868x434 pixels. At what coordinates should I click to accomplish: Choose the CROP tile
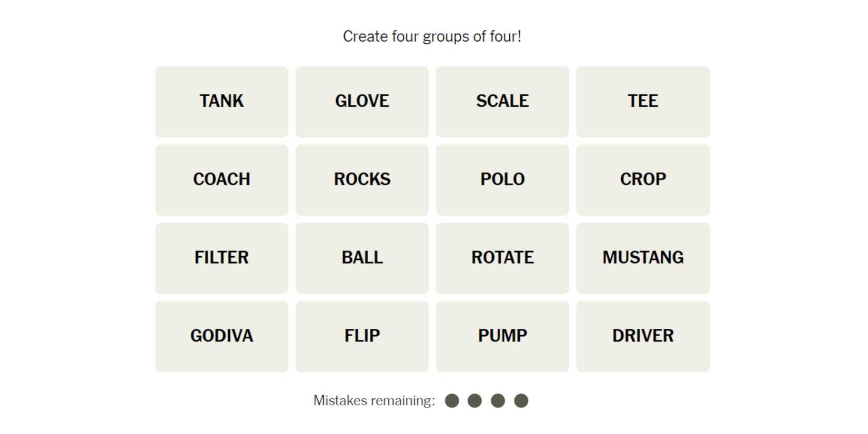643,180
